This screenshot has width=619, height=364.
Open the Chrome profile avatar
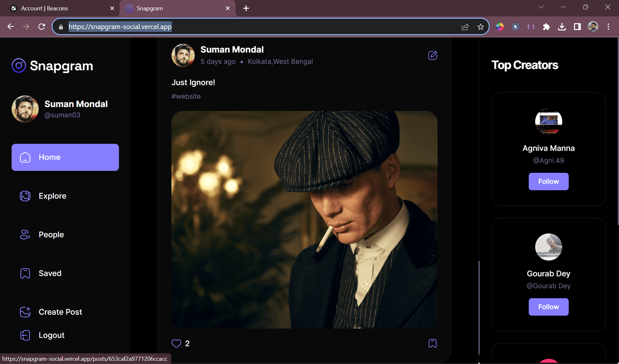593,27
